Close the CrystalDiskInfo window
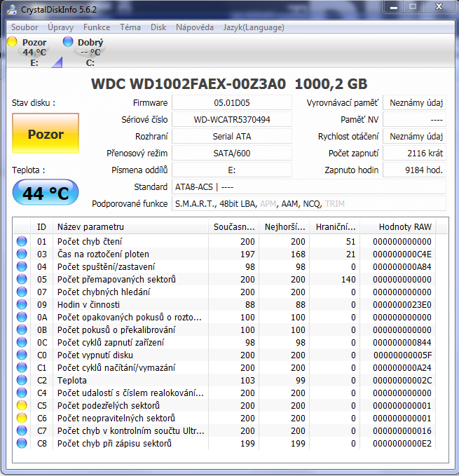 click(x=439, y=7)
